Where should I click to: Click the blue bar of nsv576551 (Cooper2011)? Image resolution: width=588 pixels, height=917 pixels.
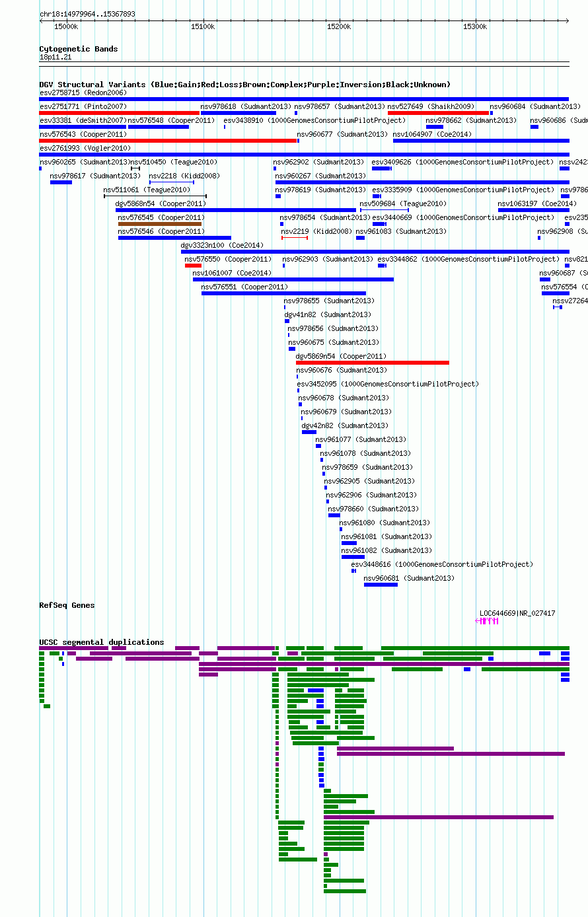[x=283, y=293]
